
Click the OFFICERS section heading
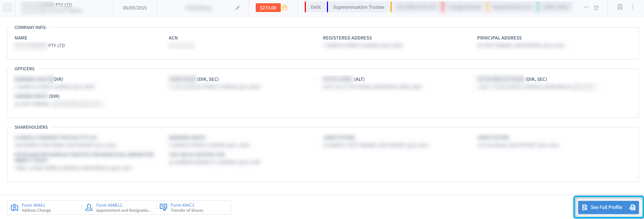(24, 69)
